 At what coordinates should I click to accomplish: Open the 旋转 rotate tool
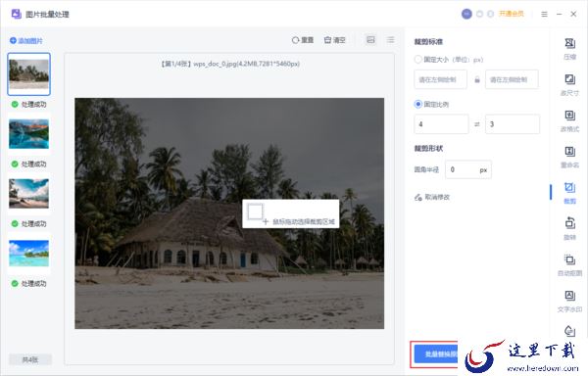(x=569, y=229)
